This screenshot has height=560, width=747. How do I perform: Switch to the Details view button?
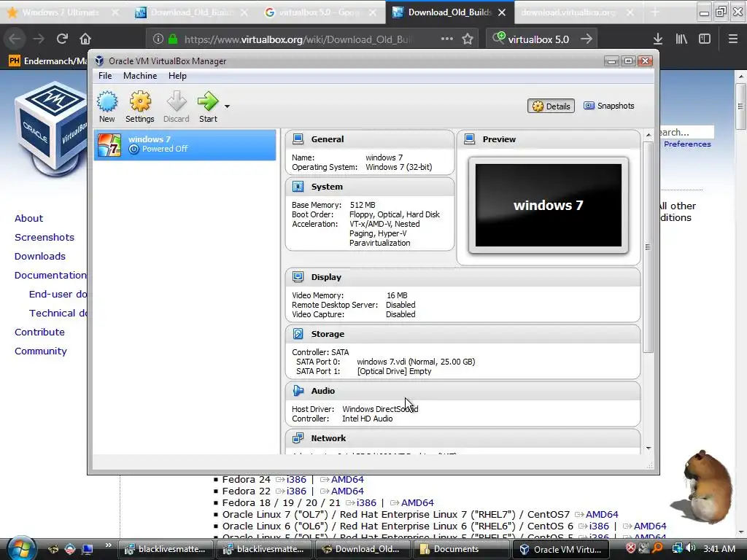click(551, 106)
